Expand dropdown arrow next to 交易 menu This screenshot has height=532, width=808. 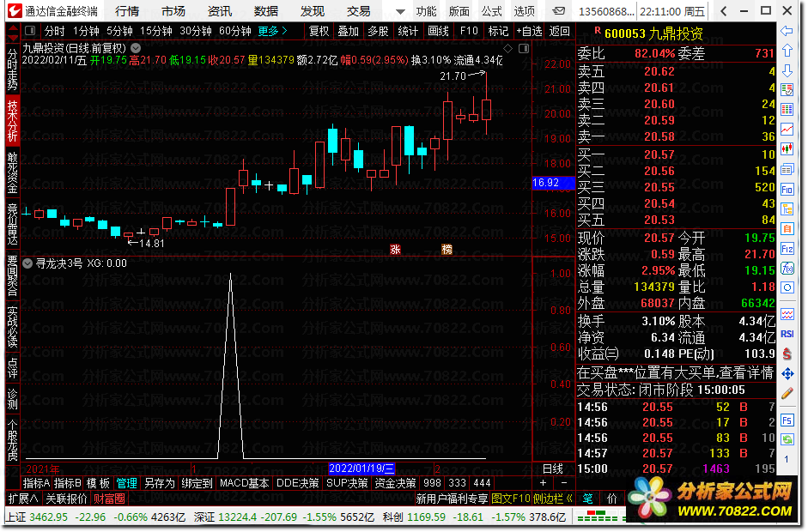coord(400,11)
